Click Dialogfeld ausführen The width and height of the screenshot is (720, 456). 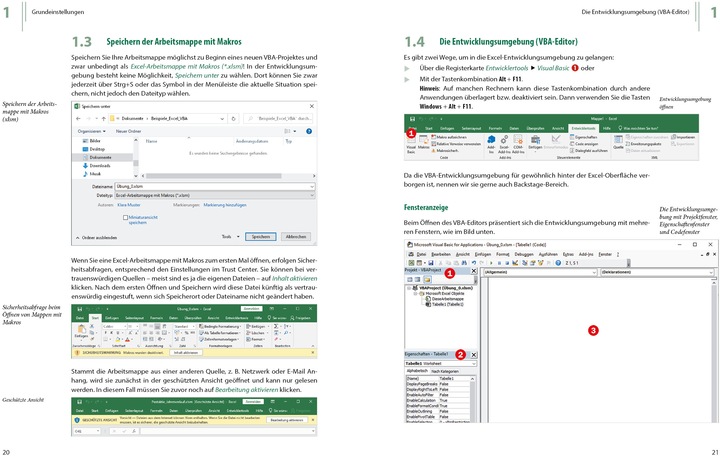[589, 150]
